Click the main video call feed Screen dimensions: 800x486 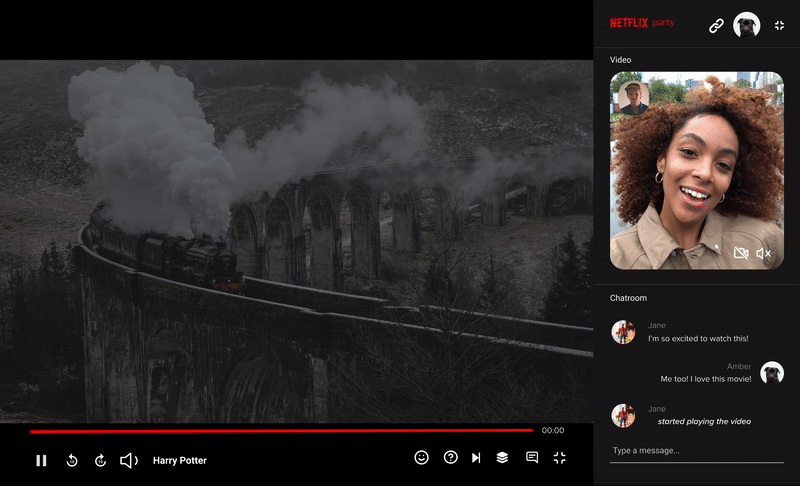click(696, 170)
